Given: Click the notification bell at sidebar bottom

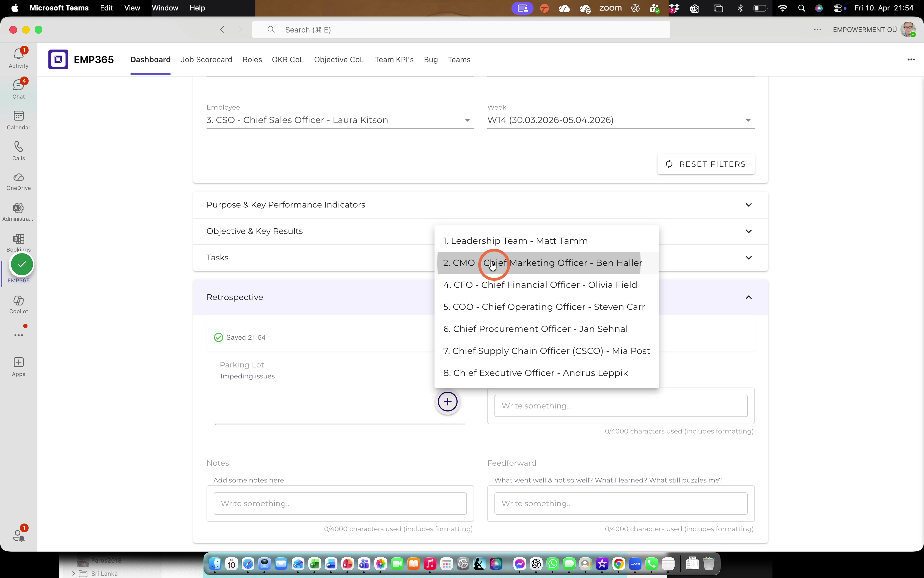Looking at the screenshot, I should click(18, 535).
